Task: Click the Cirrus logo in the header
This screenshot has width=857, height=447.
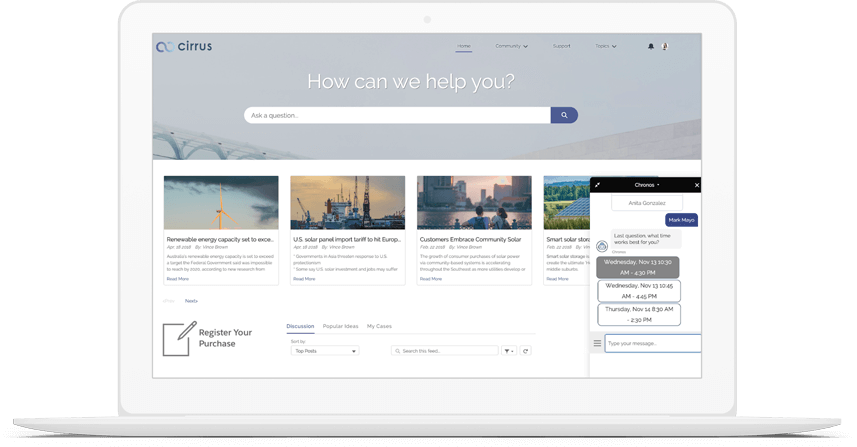Action: click(x=184, y=46)
